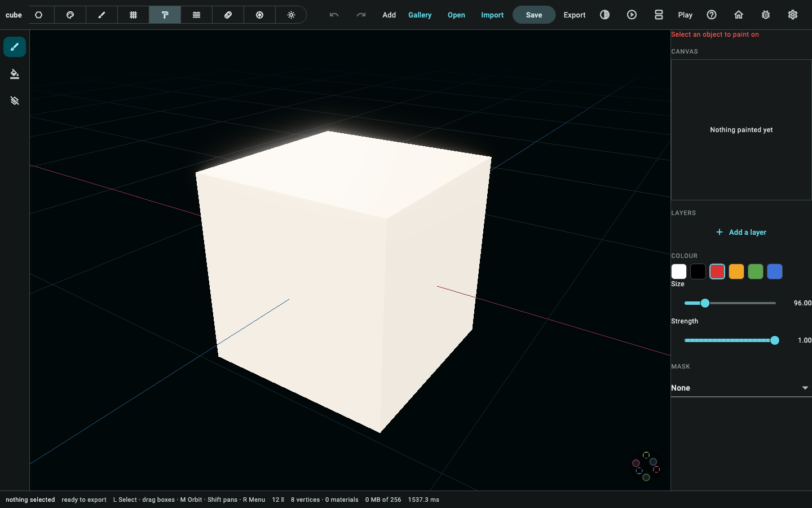
Task: Click the 'nothing selected' status text
Action: pos(30,500)
